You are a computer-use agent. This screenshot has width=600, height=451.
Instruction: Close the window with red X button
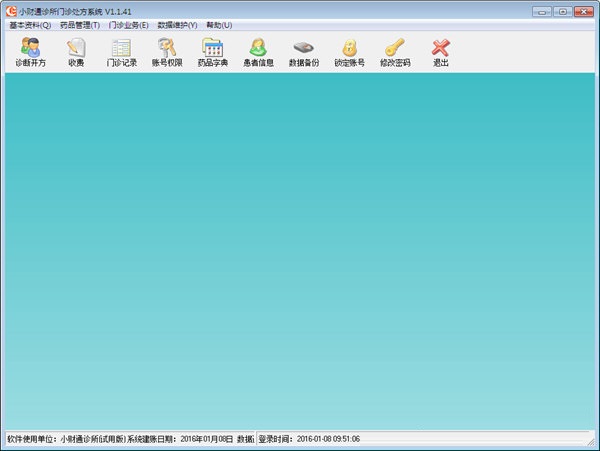pos(584,12)
